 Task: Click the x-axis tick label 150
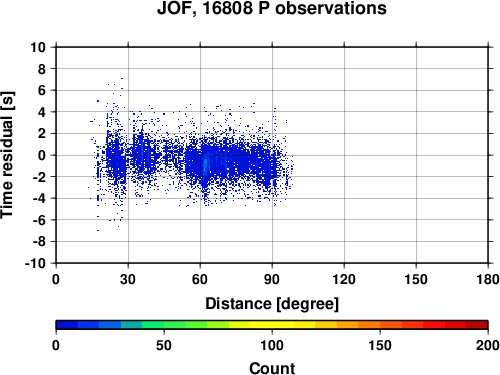(416, 279)
